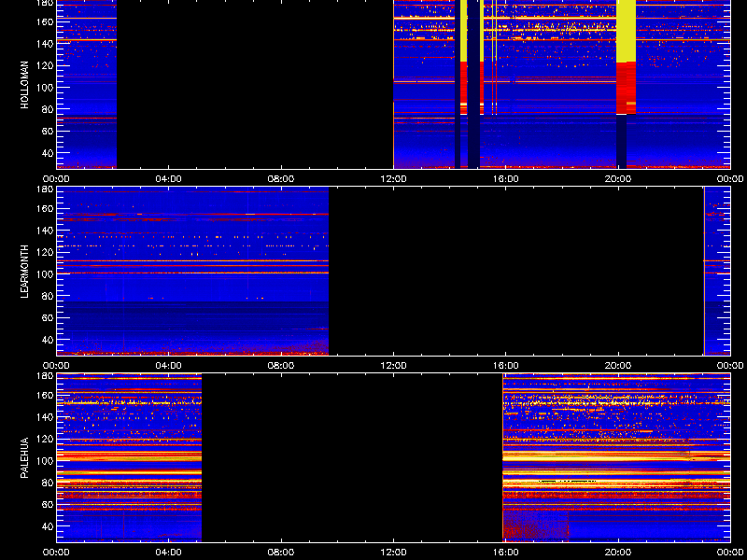This screenshot has width=747, height=560.
Task: Click the 140 frequency tick on Palehua axis
Action: [44, 417]
